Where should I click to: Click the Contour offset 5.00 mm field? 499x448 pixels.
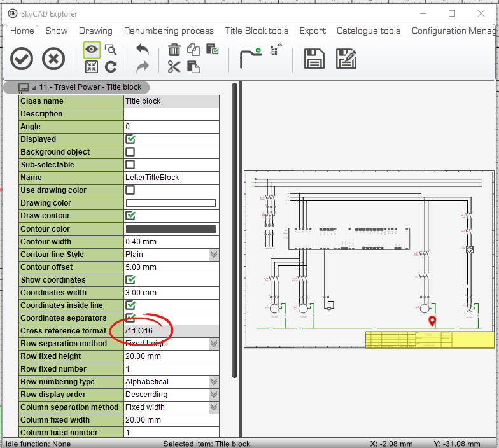coord(171,267)
